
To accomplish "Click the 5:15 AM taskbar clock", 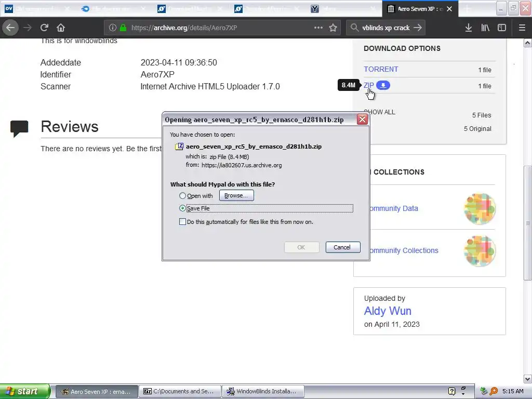I will (513, 391).
